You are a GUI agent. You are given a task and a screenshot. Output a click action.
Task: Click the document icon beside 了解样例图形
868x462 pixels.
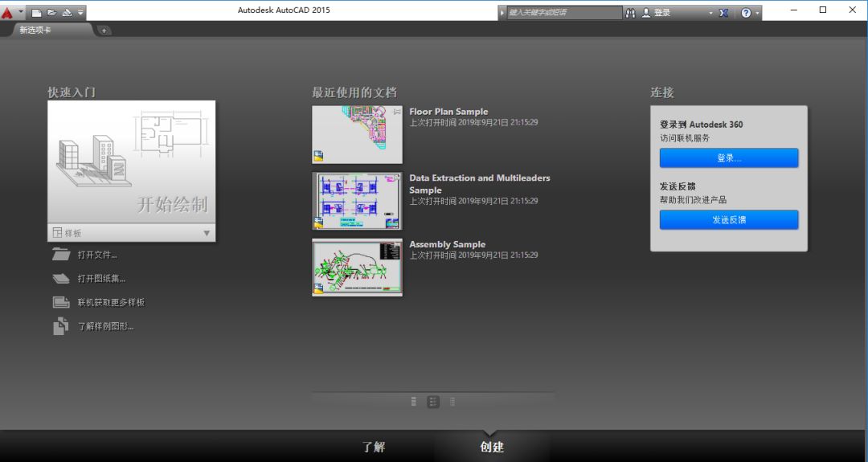pos(61,326)
